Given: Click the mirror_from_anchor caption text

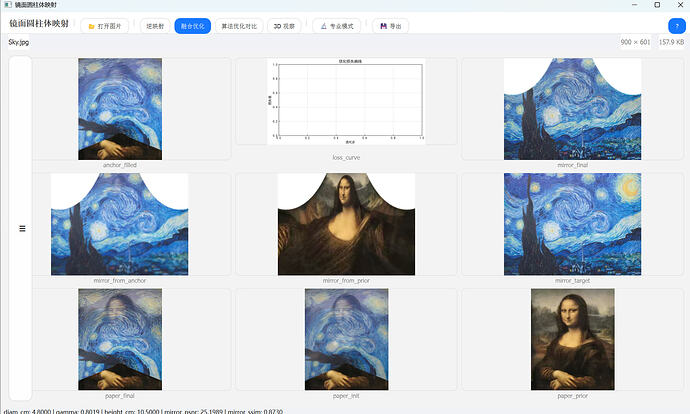Looking at the screenshot, I should coord(120,280).
